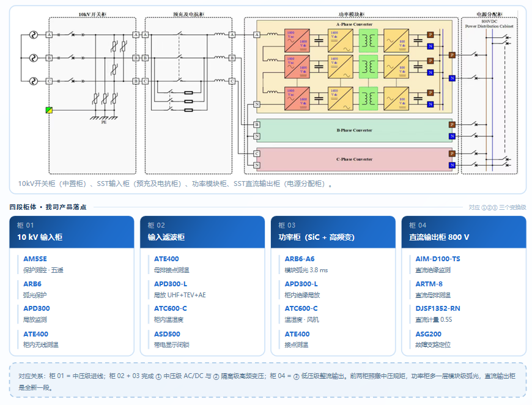Image resolution: width=532 pixels, height=405 pixels.
Task: Open the ARB6-A6 product link
Action: pyautogui.click(x=300, y=259)
